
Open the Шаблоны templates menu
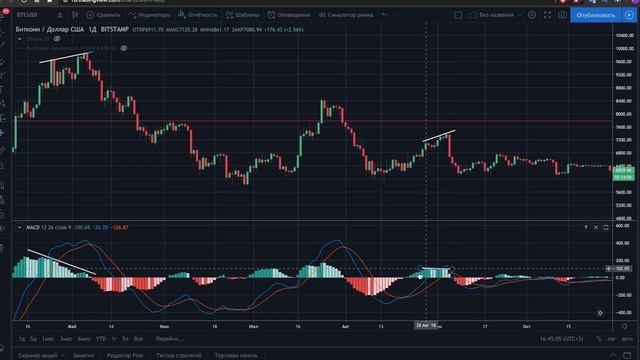pyautogui.click(x=242, y=15)
